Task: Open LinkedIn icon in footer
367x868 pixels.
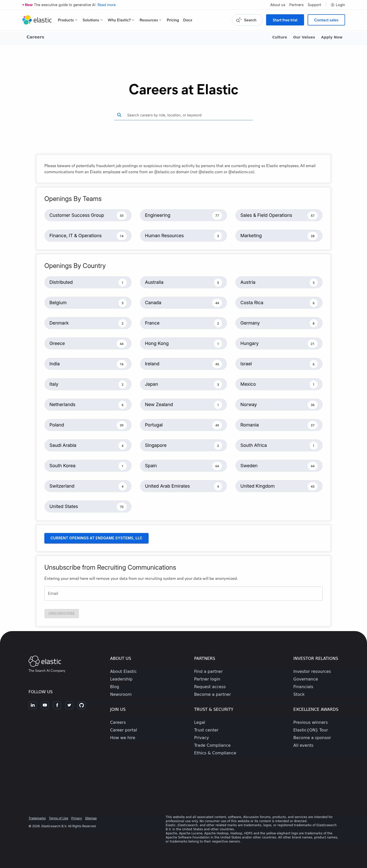Action: (33, 705)
